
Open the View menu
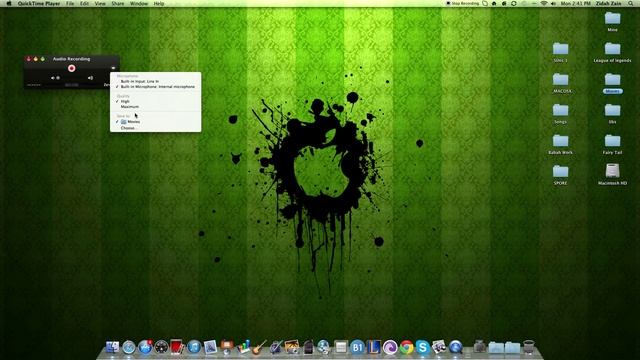click(x=100, y=3)
